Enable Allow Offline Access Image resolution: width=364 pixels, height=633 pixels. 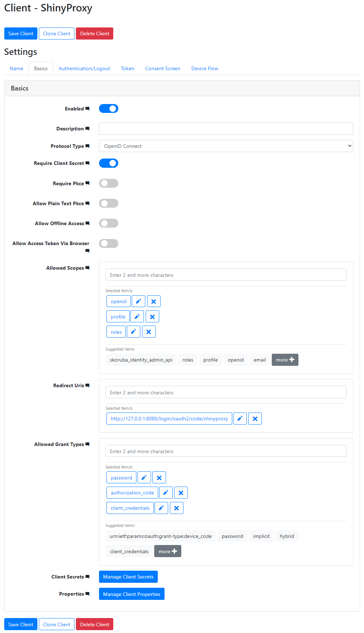(x=109, y=223)
